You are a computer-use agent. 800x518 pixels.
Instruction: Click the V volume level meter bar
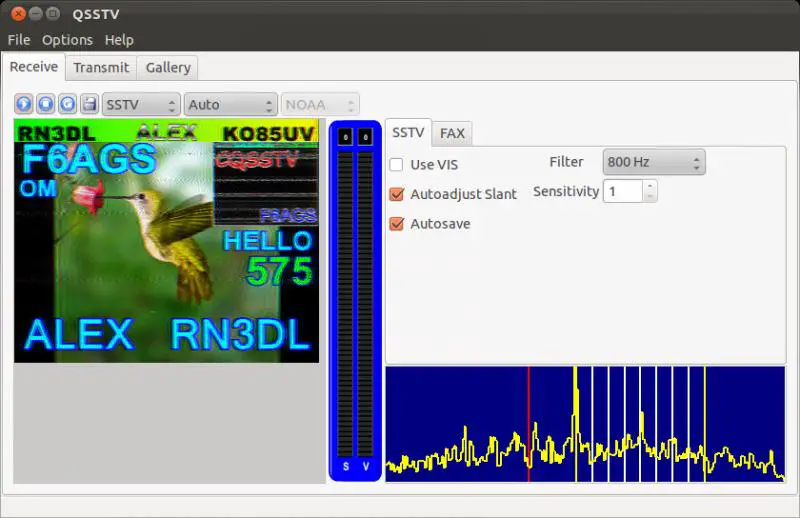point(365,304)
